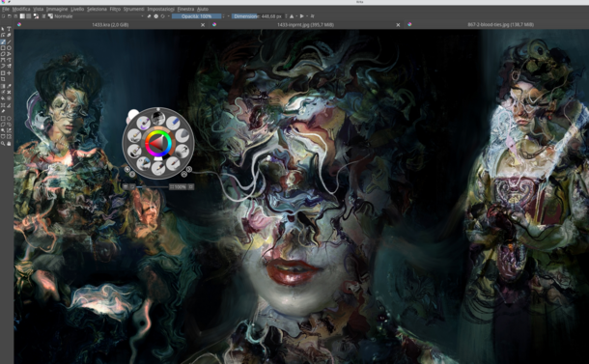Select the Zoom tool
This screenshot has height=364, width=589.
pyautogui.click(x=3, y=143)
